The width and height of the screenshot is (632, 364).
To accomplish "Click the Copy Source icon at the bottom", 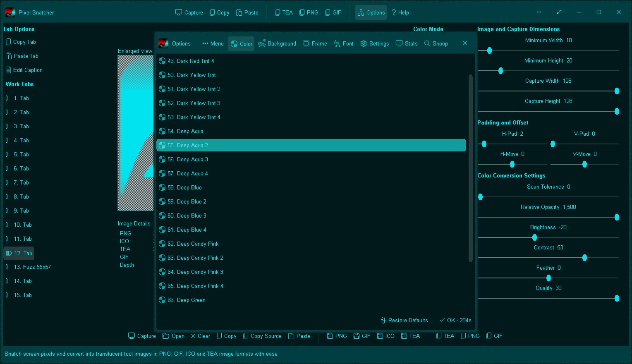I will (262, 336).
